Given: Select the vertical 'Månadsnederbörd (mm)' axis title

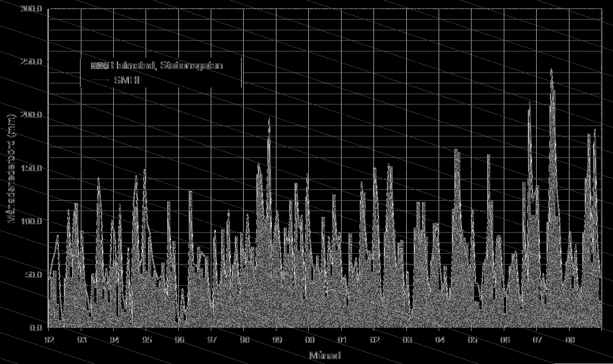Looking at the screenshot, I should point(12,168).
